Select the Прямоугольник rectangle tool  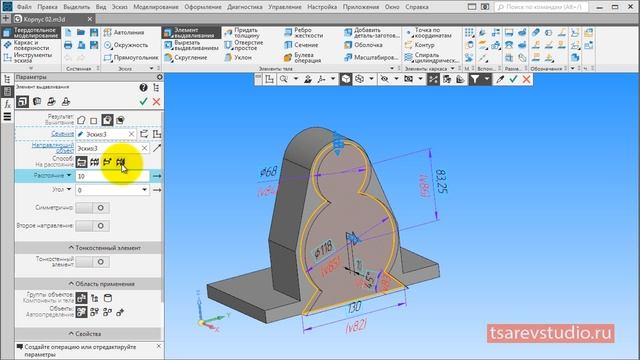(x=131, y=58)
